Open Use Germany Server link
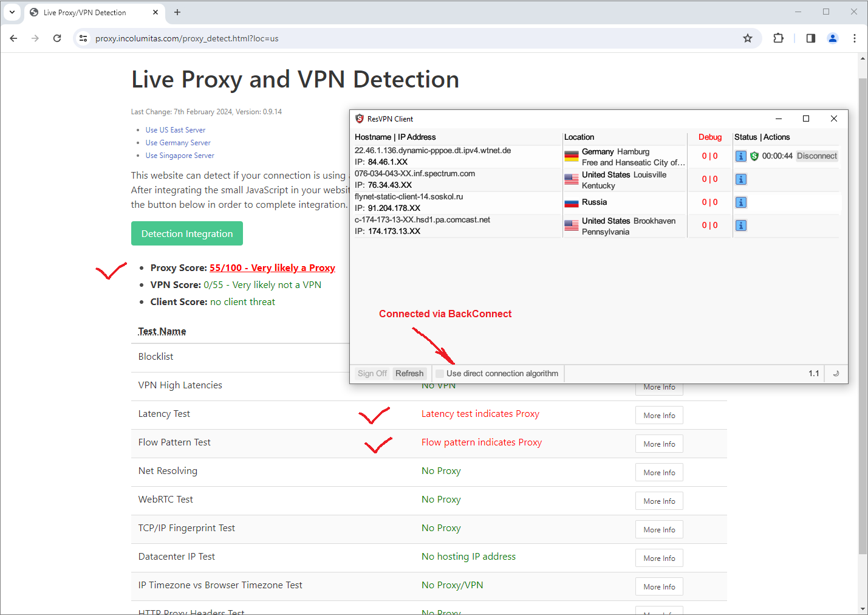 click(178, 143)
